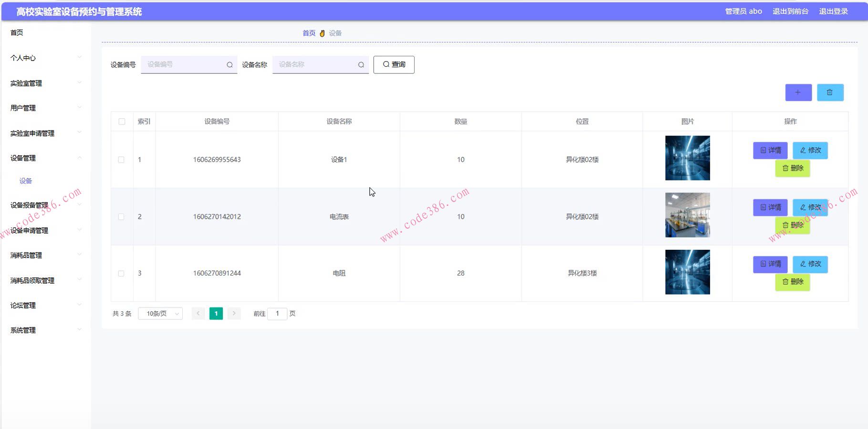Click the batch delete trash button
868x429 pixels.
830,92
